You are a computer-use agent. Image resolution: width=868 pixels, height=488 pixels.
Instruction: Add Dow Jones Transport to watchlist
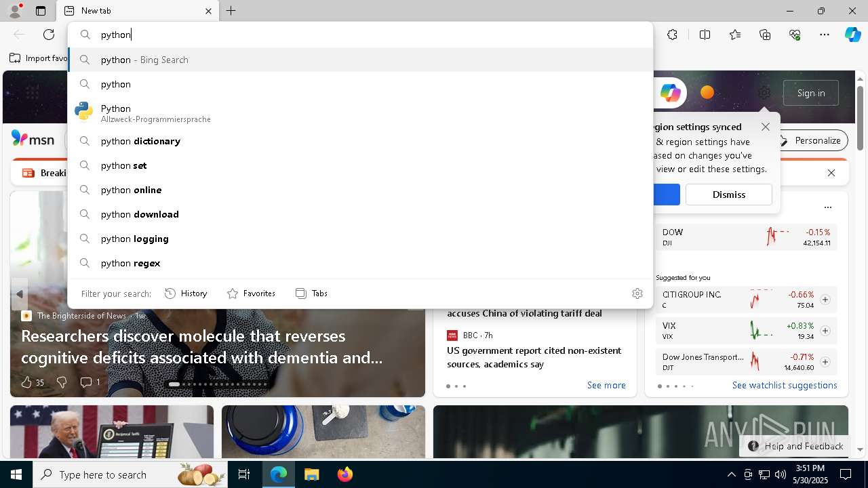pyautogui.click(x=825, y=362)
